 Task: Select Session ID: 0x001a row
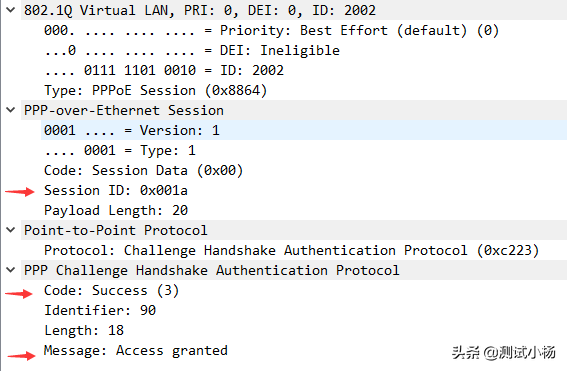click(304, 191)
